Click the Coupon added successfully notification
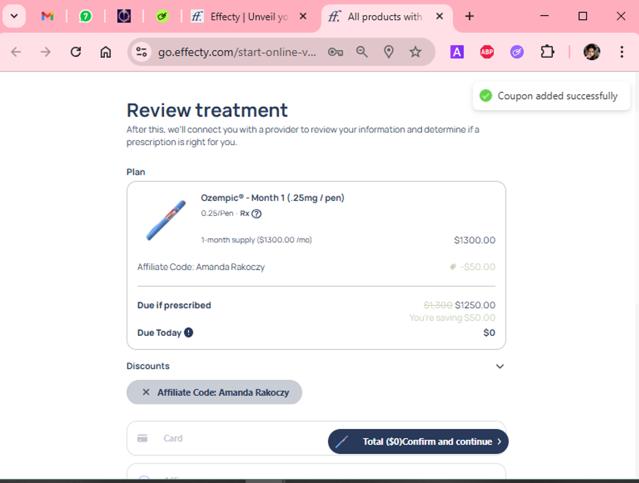The image size is (639, 483). tap(551, 96)
